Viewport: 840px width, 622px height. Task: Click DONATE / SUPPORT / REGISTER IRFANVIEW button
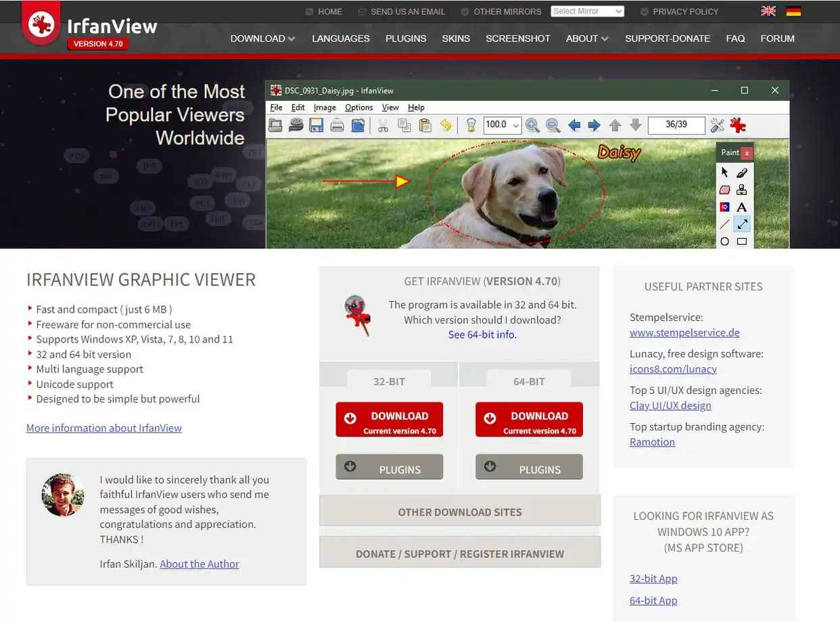pos(460,553)
